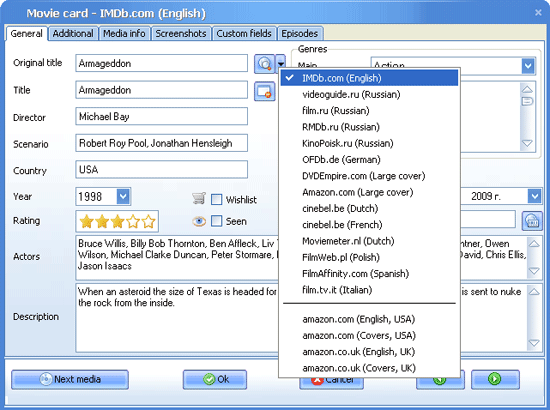The image size is (550, 410).
Task: Click the green next arrow button at bottom
Action: coord(495,379)
